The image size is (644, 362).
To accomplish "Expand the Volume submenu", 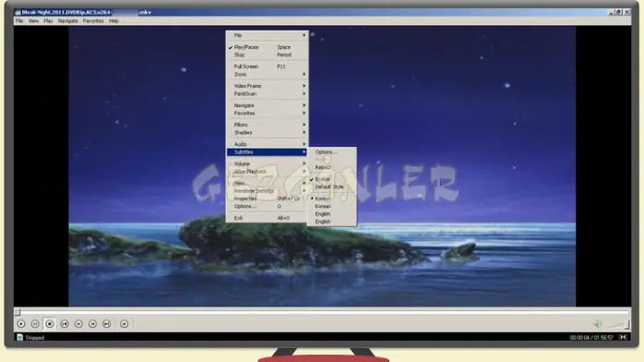I will (x=267, y=163).
